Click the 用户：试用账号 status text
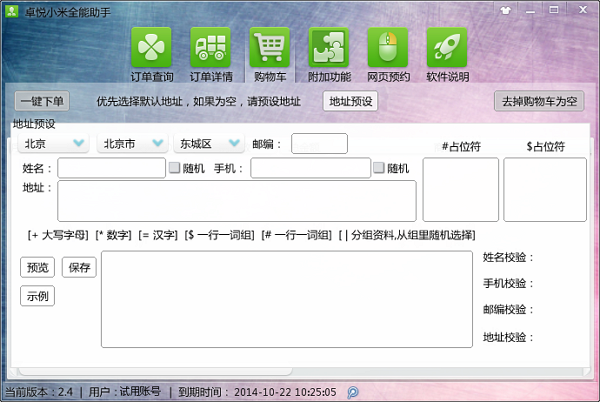The width and height of the screenshot is (600, 402). click(125, 392)
